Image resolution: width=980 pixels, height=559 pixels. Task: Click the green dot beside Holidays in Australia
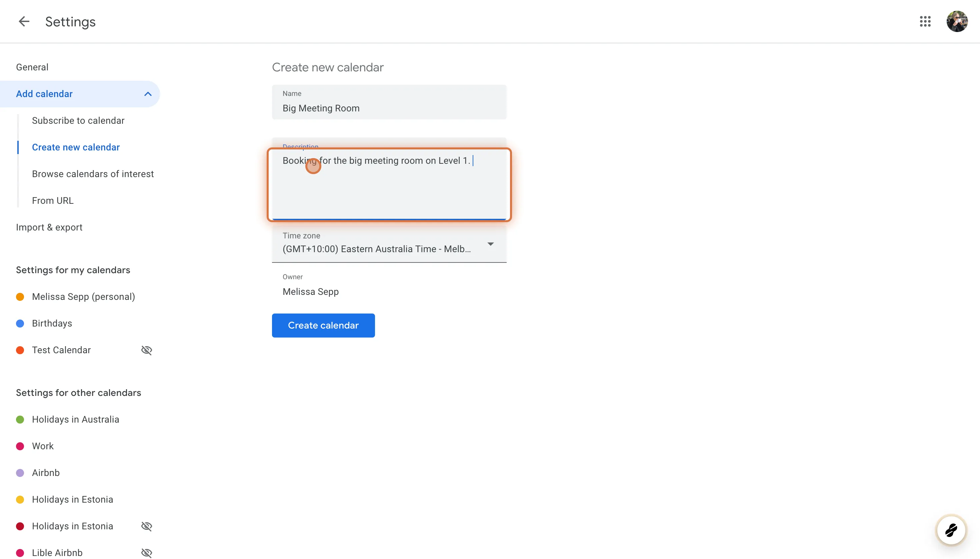[x=20, y=419]
